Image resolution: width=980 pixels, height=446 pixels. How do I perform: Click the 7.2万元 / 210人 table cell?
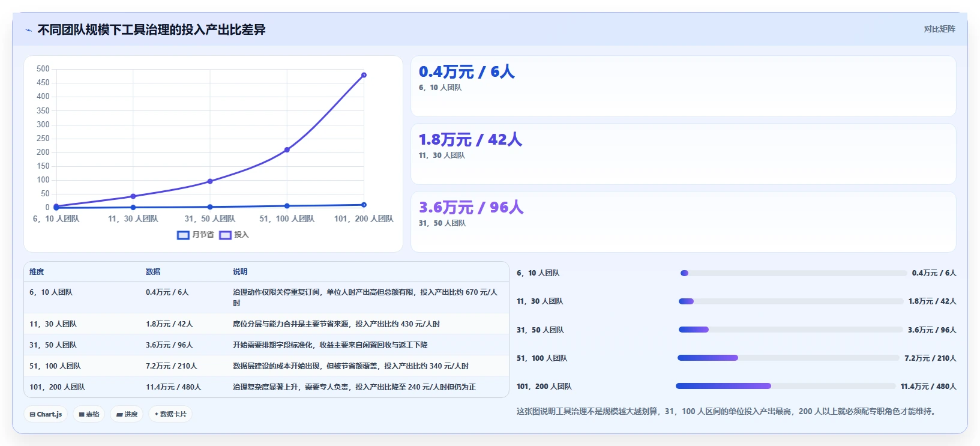(x=172, y=366)
